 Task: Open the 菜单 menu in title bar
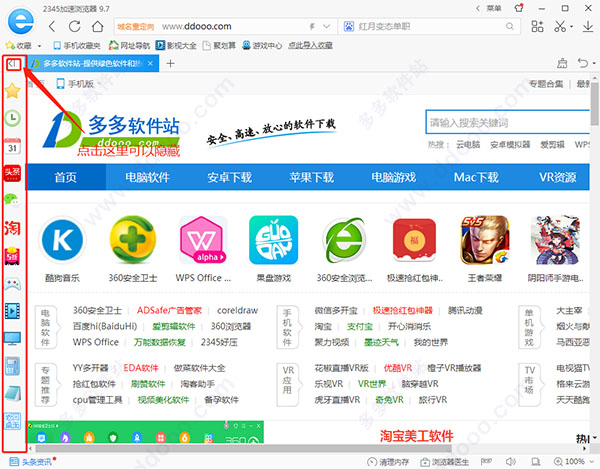493,8
